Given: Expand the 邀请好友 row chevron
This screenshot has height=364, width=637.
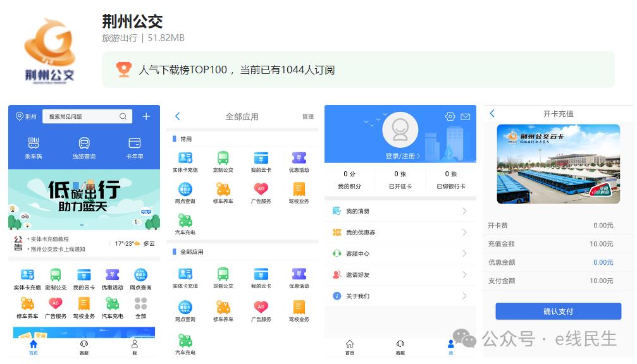Looking at the screenshot, I should point(465,275).
